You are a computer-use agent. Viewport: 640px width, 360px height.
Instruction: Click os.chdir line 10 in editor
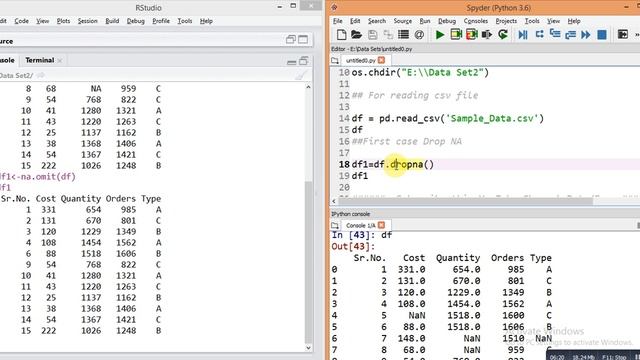[420, 73]
